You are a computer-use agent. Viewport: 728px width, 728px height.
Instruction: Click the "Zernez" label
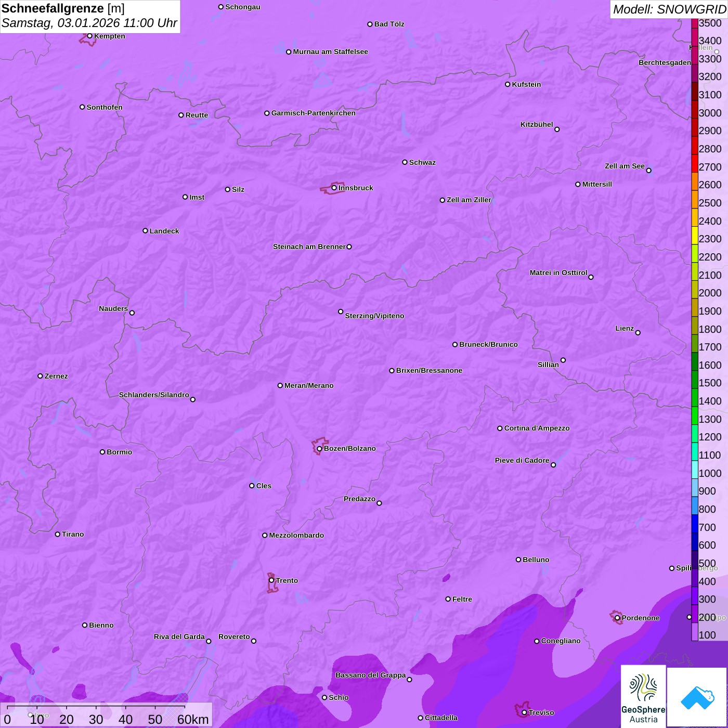[56, 376]
